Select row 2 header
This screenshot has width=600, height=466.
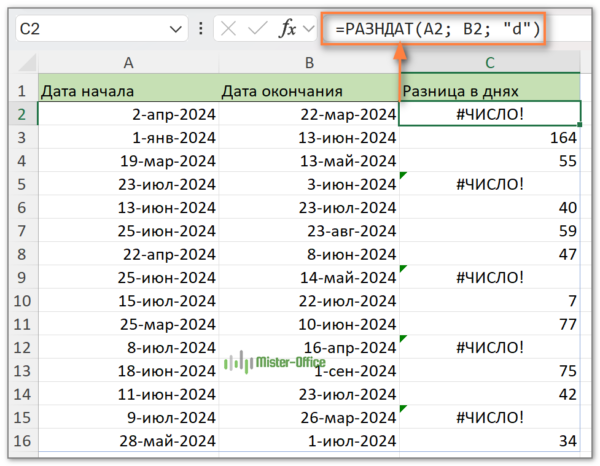(19, 113)
